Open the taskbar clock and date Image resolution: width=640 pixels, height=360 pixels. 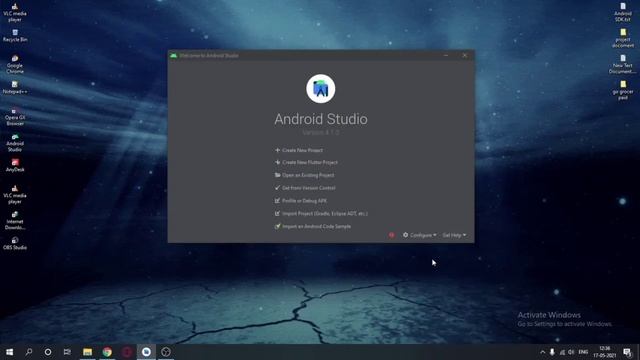click(604, 352)
